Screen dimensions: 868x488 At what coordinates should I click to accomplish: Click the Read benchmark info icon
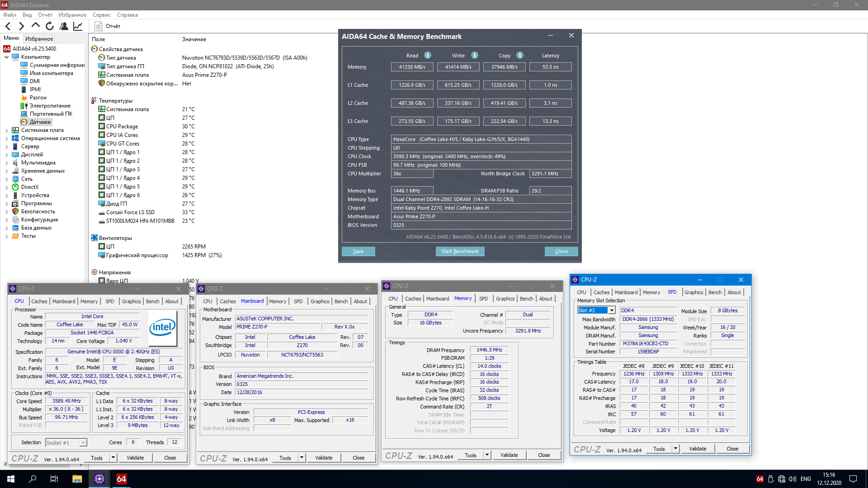[428, 55]
